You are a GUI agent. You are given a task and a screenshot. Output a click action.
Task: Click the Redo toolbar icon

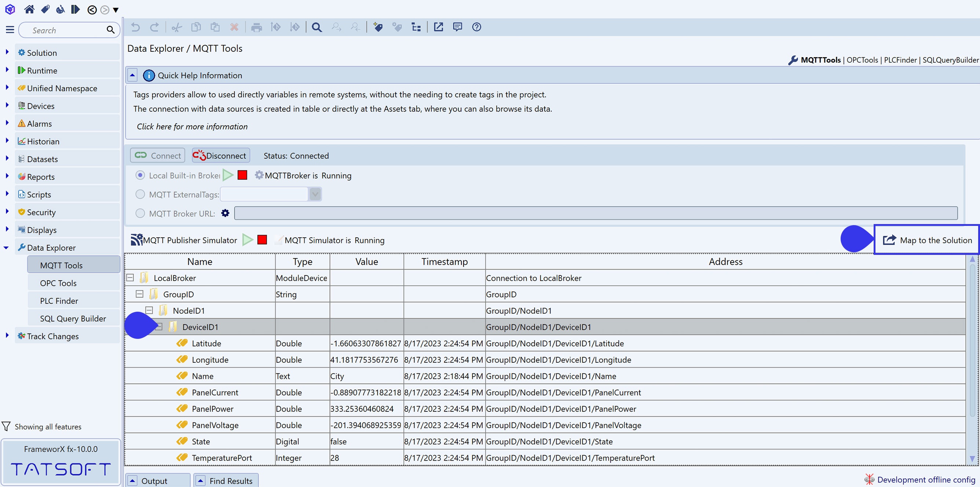(154, 27)
